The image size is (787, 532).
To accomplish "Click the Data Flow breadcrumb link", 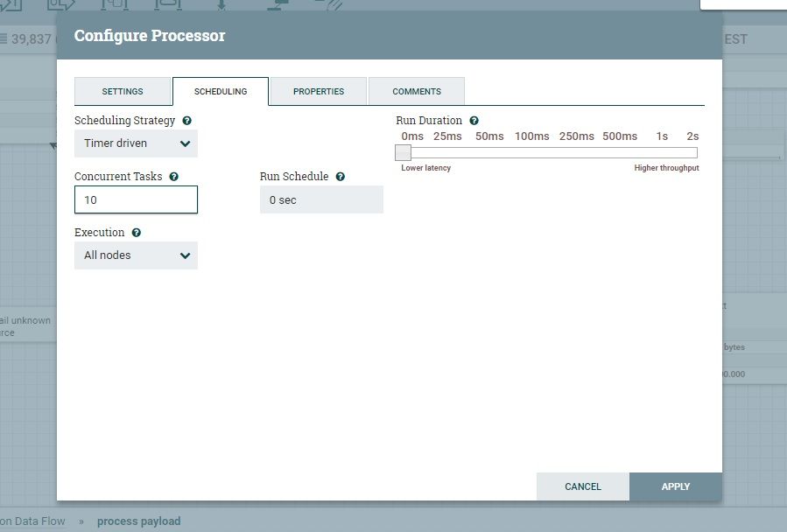I will [32, 520].
